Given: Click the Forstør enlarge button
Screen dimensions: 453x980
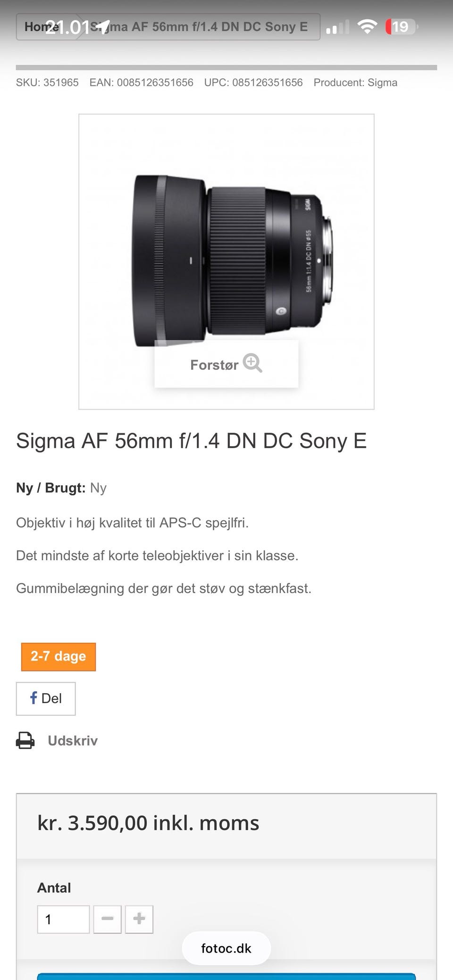Looking at the screenshot, I should click(x=226, y=364).
